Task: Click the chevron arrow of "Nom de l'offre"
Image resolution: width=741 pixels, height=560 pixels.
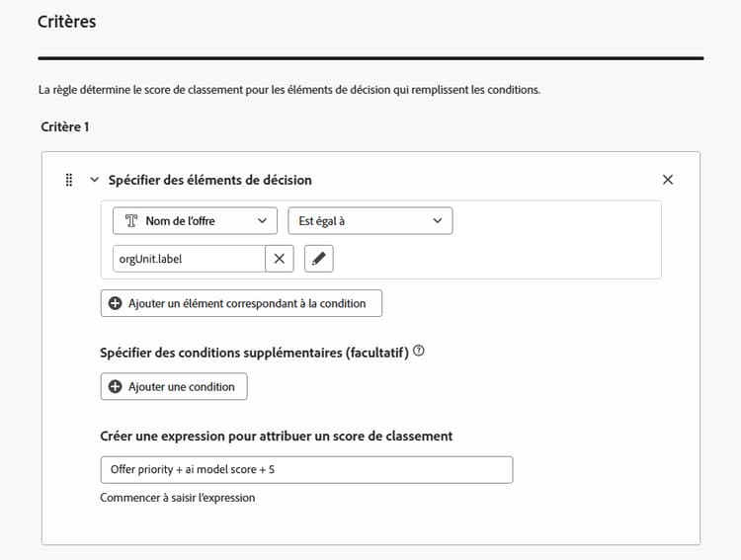Action: tap(262, 221)
